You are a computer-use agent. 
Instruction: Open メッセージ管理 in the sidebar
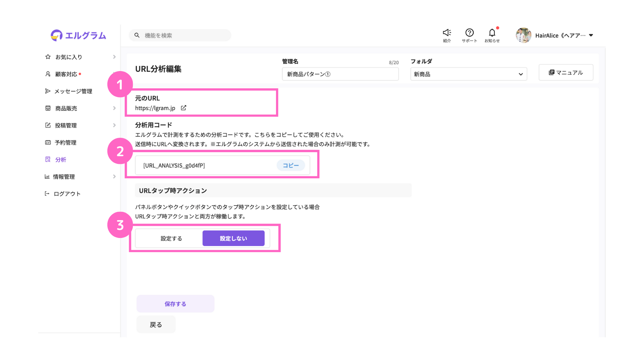73,91
